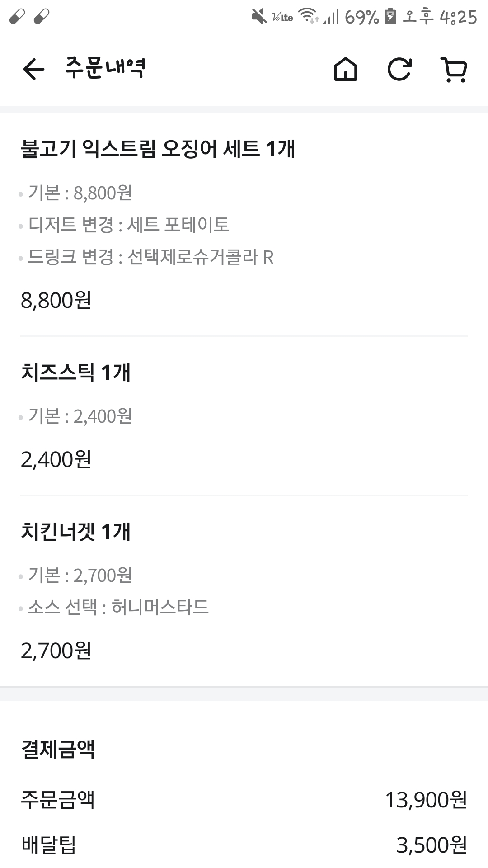Screen dimensions: 488x868
Task: Open the shopping cart icon
Action: click(454, 70)
